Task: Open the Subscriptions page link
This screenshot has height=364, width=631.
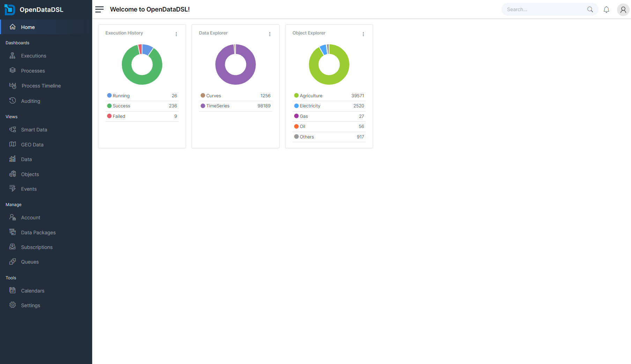Action: tap(37, 247)
